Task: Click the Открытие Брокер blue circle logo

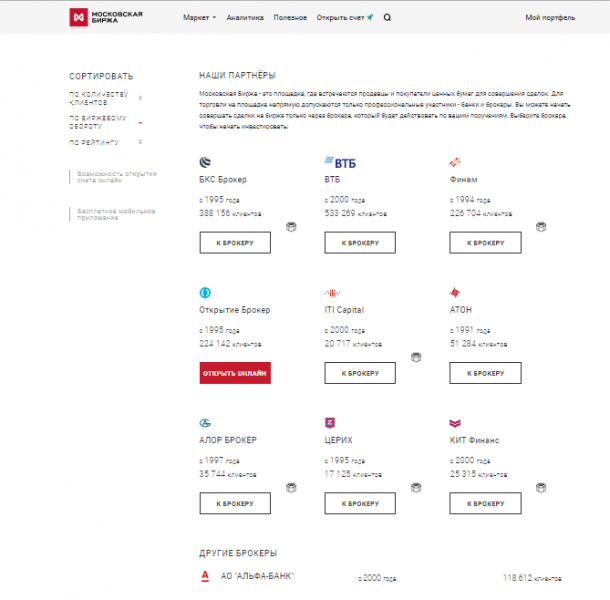Action: (x=205, y=292)
